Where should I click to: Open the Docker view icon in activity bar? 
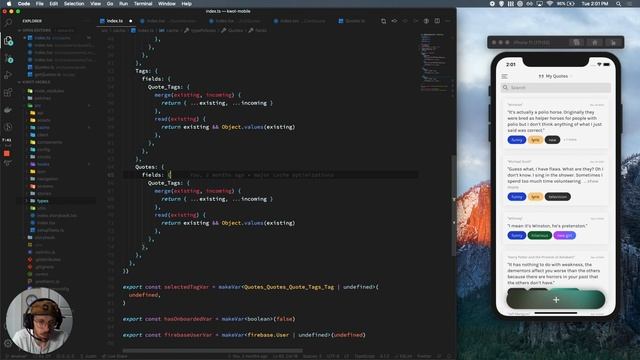[x=8, y=110]
